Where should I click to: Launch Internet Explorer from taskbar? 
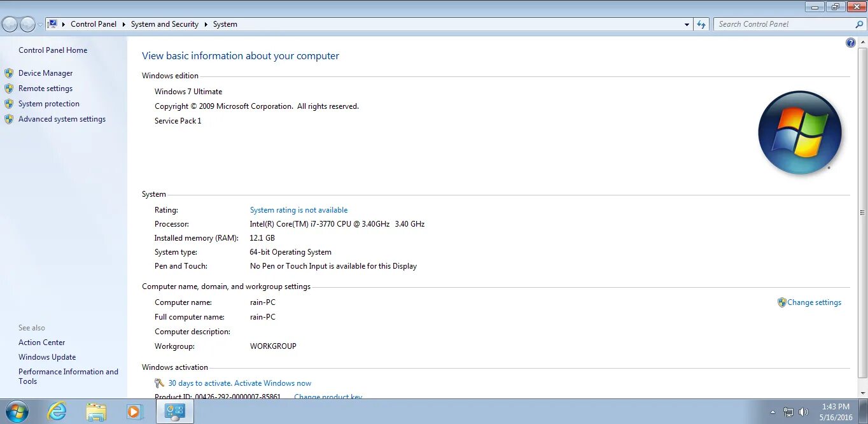pos(57,412)
